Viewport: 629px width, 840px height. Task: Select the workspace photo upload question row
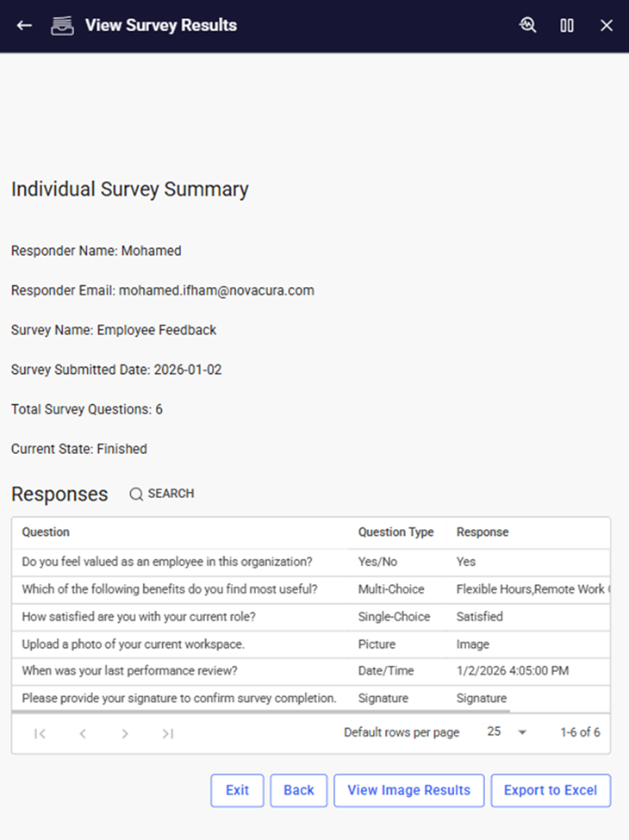coord(134,644)
